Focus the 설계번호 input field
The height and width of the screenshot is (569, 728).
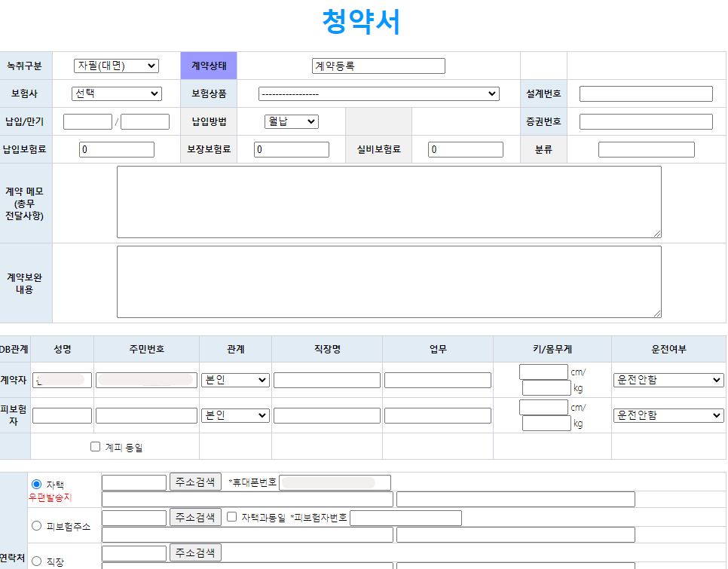(646, 93)
